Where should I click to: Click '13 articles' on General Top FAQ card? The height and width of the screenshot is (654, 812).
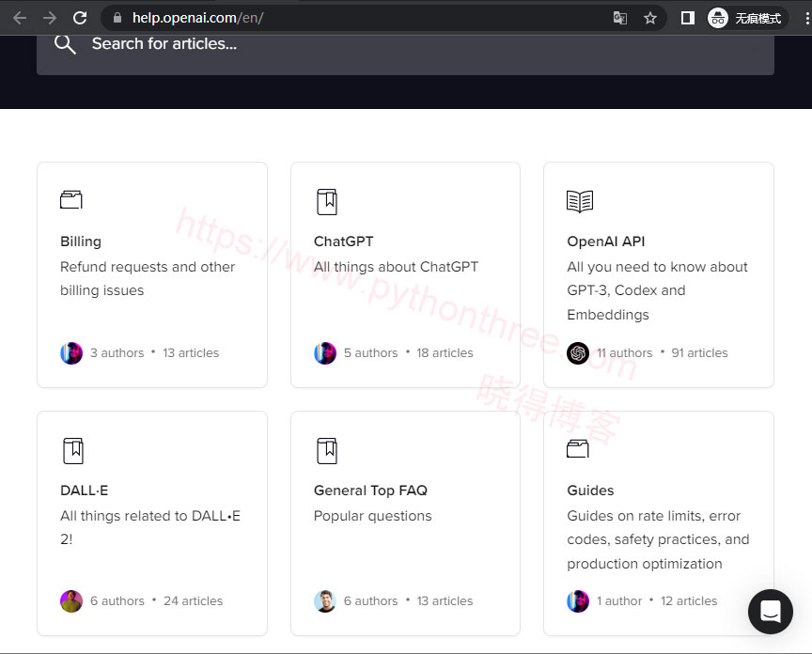445,601
